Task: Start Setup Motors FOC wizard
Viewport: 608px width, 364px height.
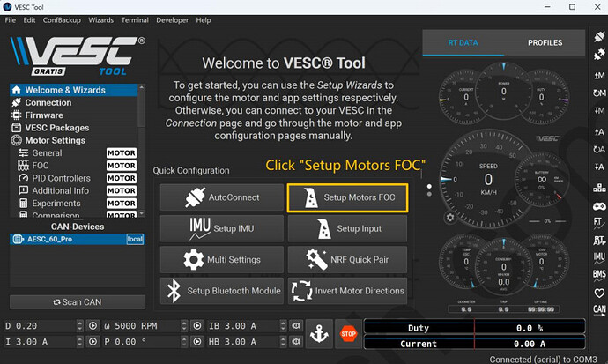Action: pos(347,197)
